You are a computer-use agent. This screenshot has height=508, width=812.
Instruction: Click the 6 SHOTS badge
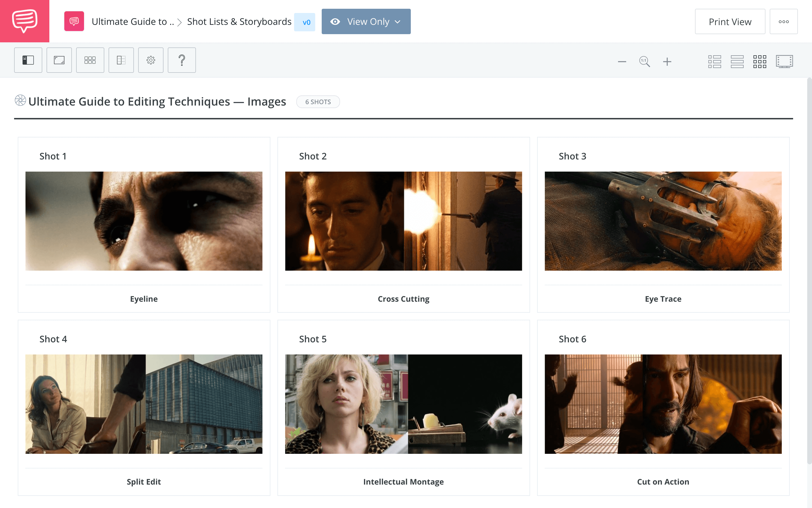point(318,102)
